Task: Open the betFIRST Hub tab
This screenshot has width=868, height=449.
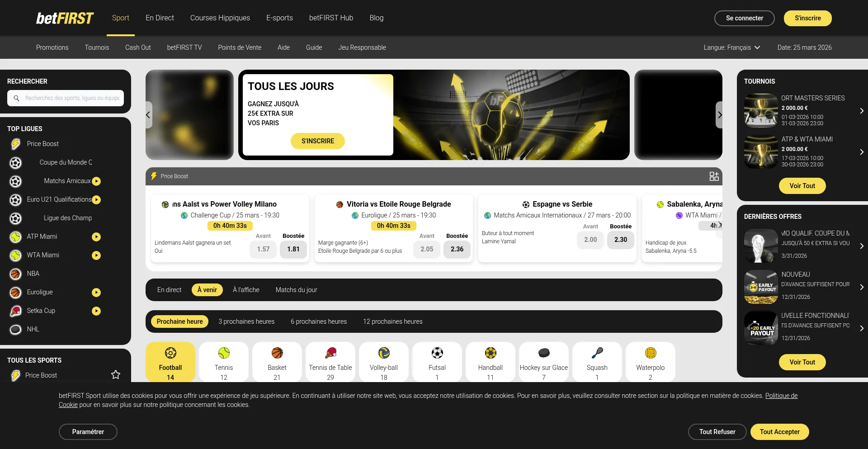Action: point(331,18)
